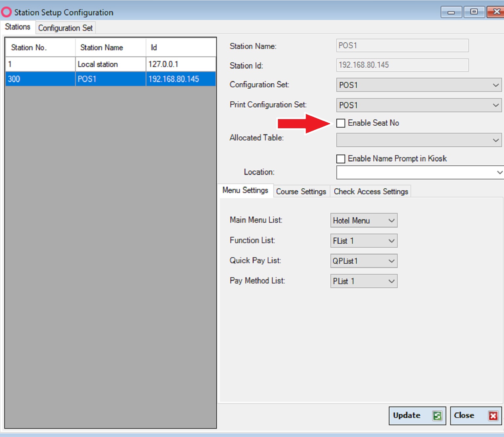
Task: Expand the Configuration Set dropdown
Action: pos(495,85)
